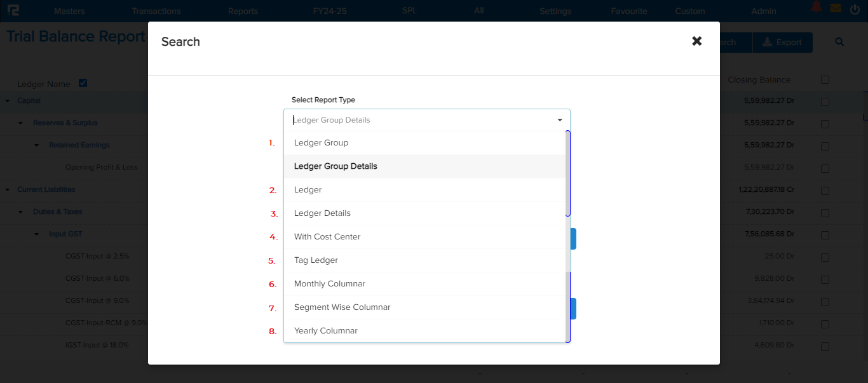Tick the checkbox on the Capital row

(825, 102)
